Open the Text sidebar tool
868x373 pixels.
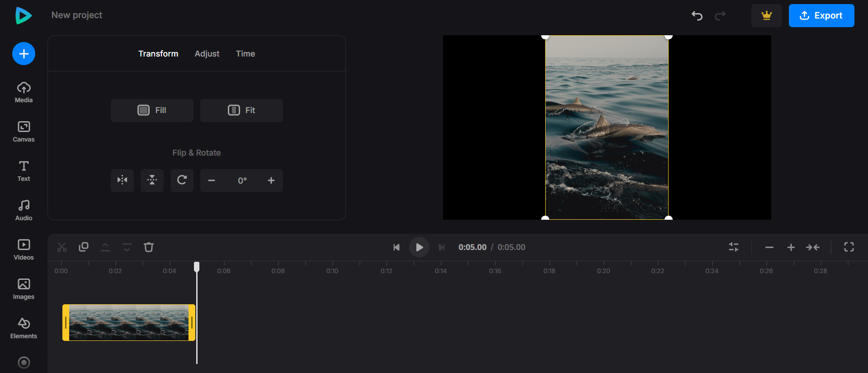point(24,171)
